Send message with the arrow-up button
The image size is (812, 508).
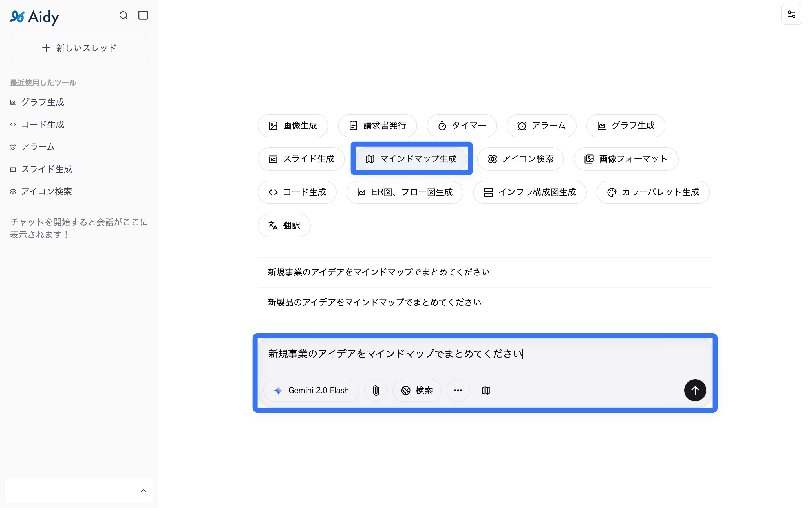(x=695, y=390)
